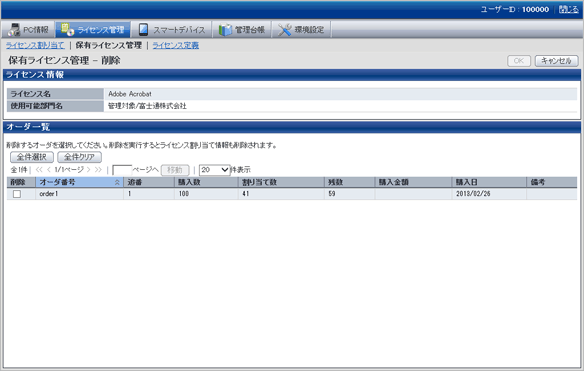Image resolution: width=584 pixels, height=371 pixels.
Task: Follow the ライセンス割り当て link
Action: click(x=35, y=45)
